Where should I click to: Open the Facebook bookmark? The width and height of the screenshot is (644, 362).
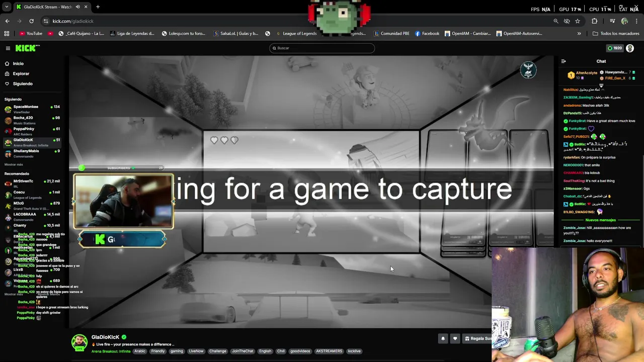427,34
